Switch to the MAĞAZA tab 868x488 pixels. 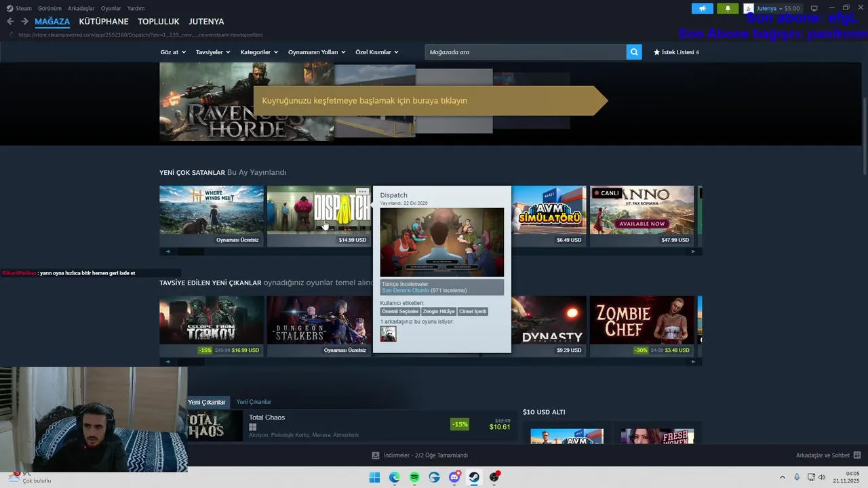coord(52,22)
